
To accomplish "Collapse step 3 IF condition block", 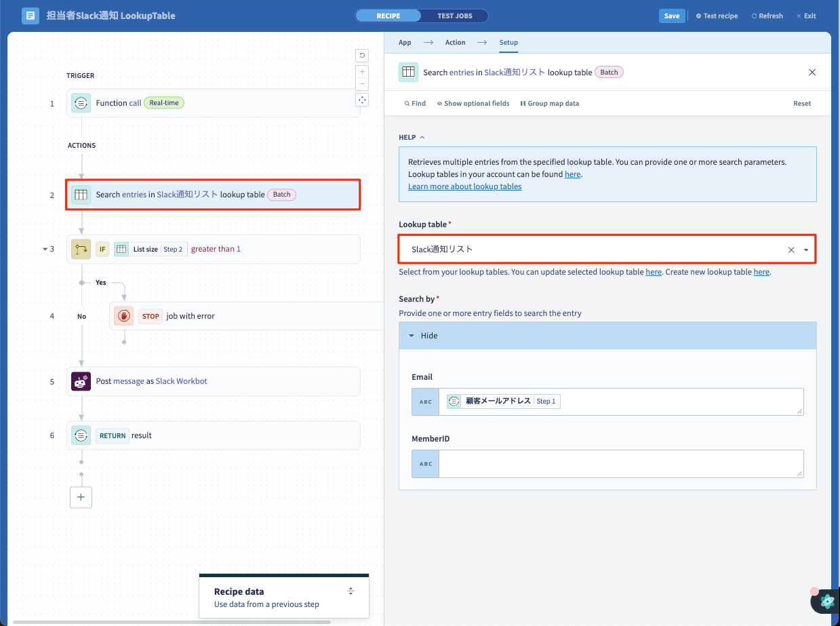I will pos(45,249).
